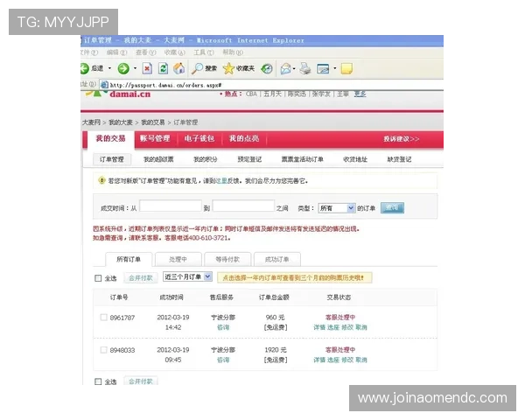Select 订单管理 sub-tab
Image resolution: width=525 pixels, height=420 pixels.
pos(112,159)
